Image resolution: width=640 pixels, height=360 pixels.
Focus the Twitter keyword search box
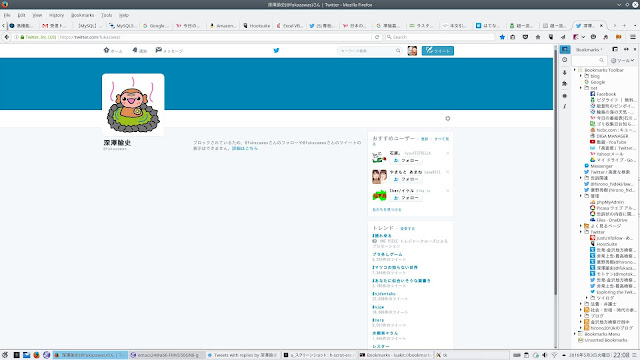point(370,51)
